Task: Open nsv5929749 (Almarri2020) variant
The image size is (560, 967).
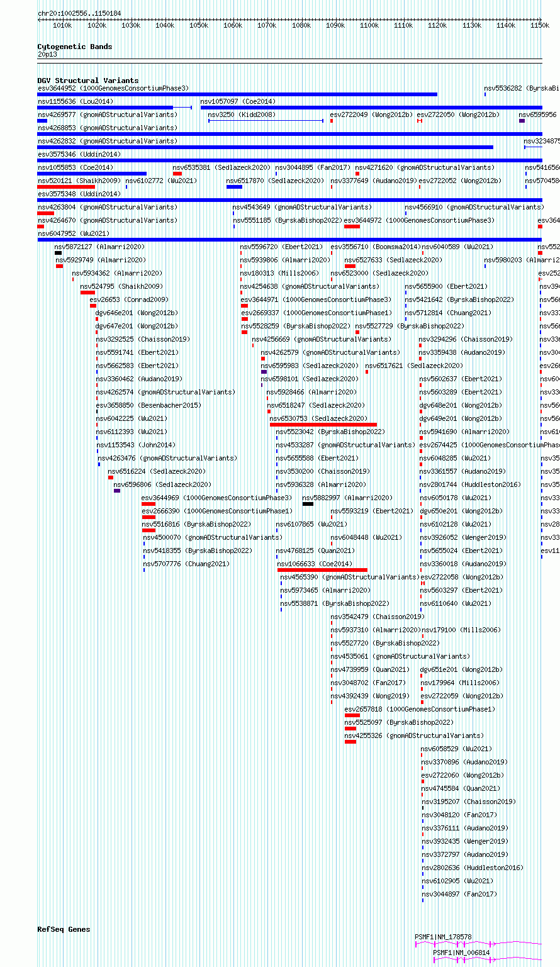Action: coord(101,260)
